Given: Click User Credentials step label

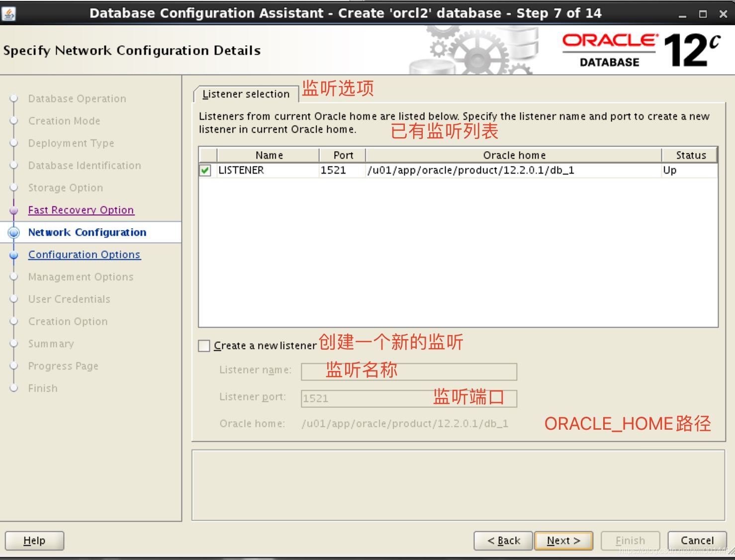Looking at the screenshot, I should pos(69,299).
